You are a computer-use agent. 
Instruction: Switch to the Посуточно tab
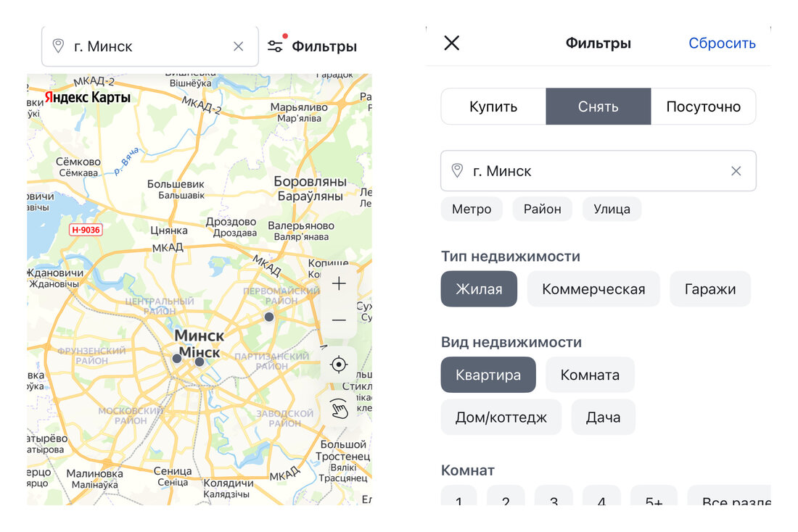[703, 107]
